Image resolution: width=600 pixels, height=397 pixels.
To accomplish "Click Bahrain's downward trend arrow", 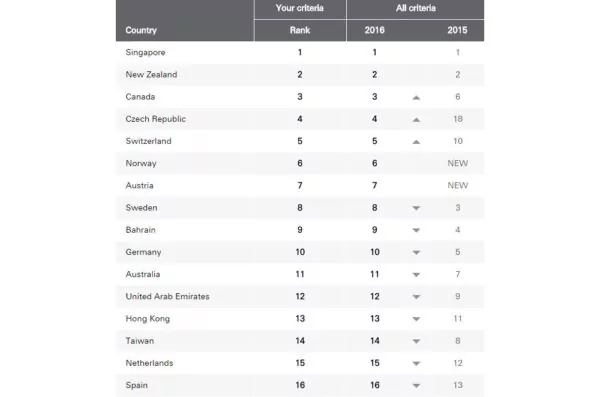I will [416, 230].
